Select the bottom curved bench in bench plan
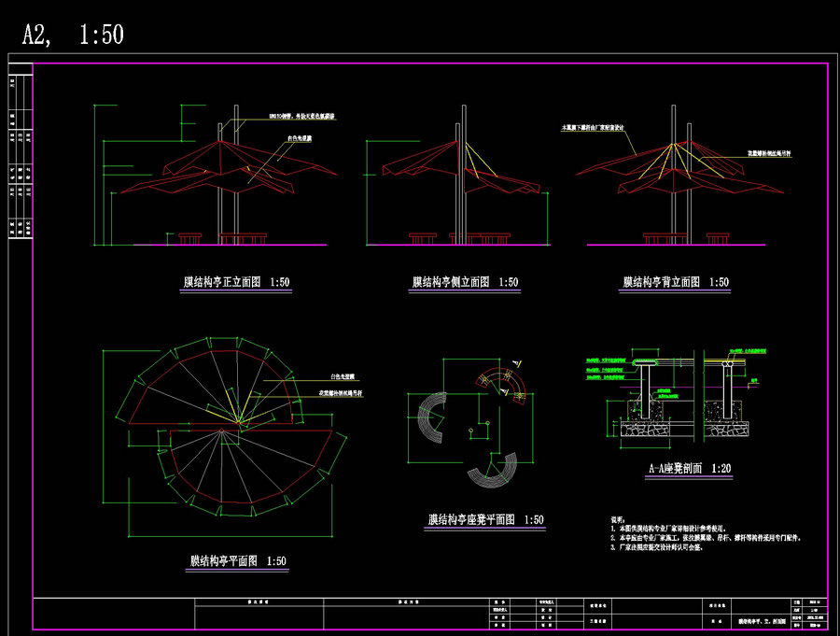The width and height of the screenshot is (840, 636). pyautogui.click(x=492, y=472)
